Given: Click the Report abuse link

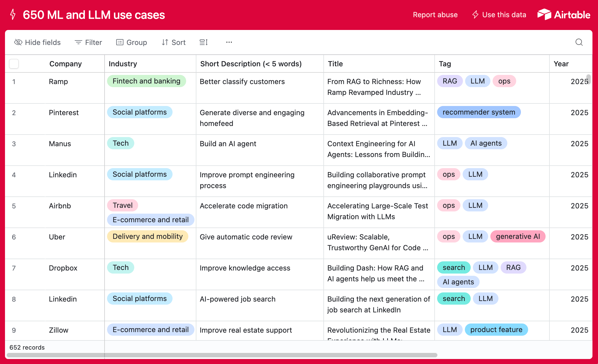Looking at the screenshot, I should click(435, 15).
